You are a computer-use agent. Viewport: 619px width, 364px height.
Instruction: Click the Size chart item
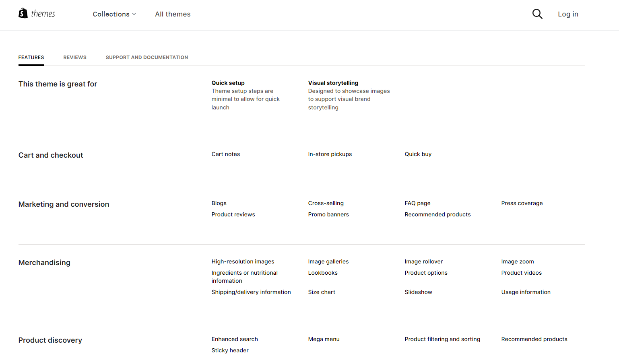[x=322, y=292]
